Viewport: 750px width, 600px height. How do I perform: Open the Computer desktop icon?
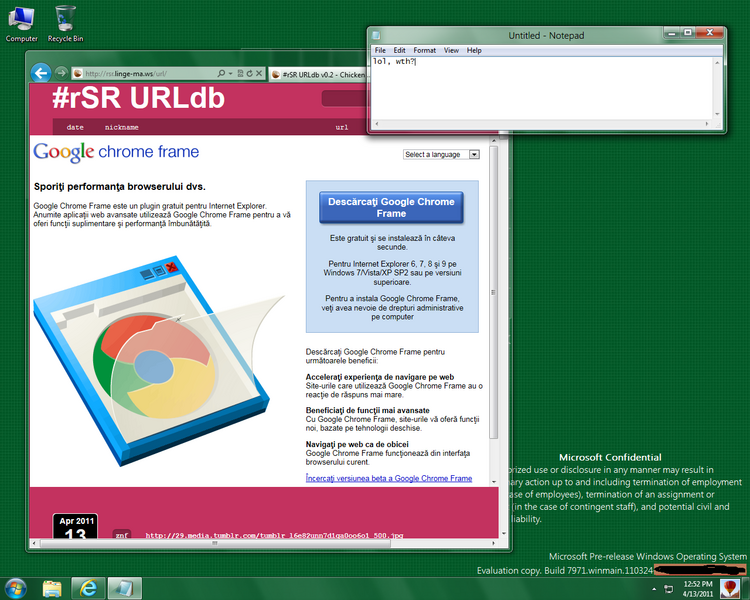[x=22, y=24]
